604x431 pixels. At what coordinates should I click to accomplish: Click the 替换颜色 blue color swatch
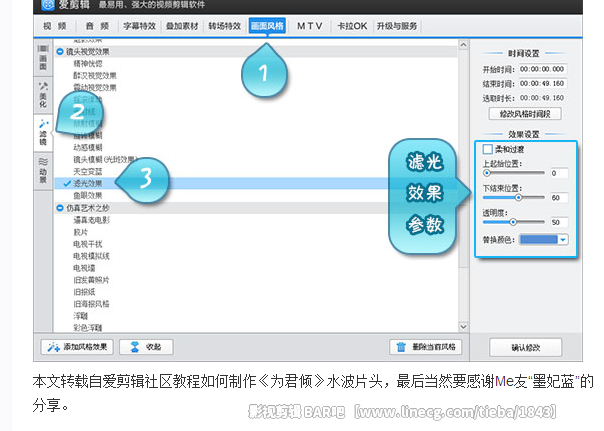[539, 240]
